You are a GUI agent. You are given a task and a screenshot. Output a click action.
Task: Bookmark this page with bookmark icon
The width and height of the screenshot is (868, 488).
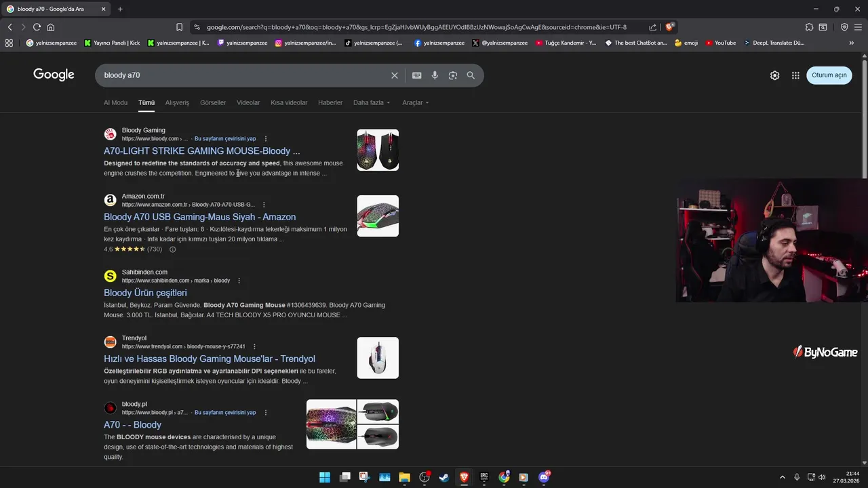point(179,27)
